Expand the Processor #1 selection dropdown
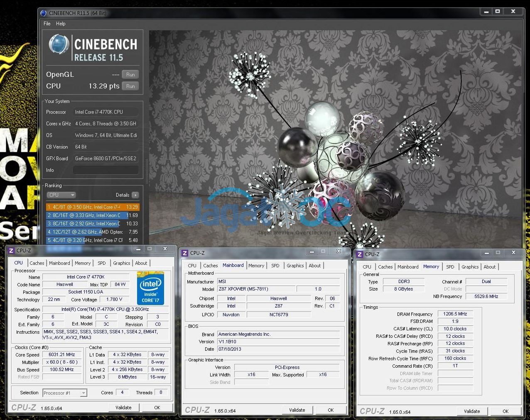 click(x=83, y=393)
